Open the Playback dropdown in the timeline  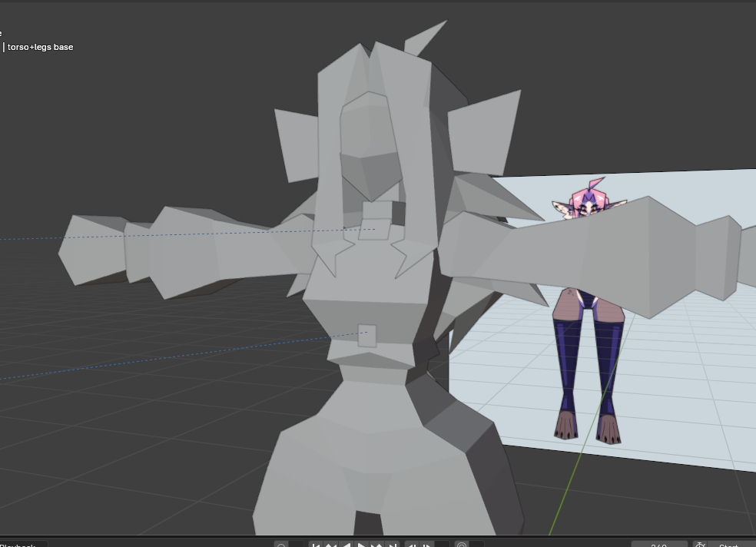[19, 545]
